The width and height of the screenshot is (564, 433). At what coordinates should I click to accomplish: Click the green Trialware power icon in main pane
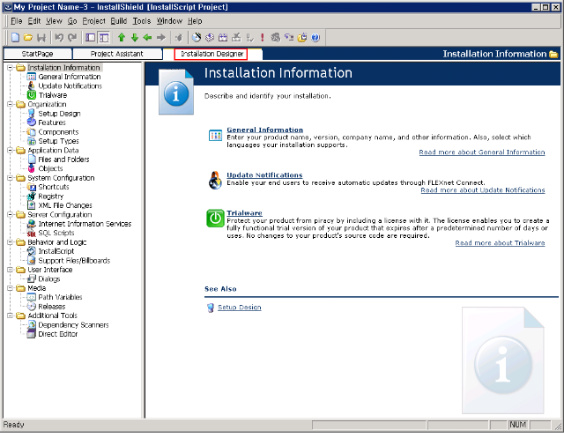click(x=215, y=218)
